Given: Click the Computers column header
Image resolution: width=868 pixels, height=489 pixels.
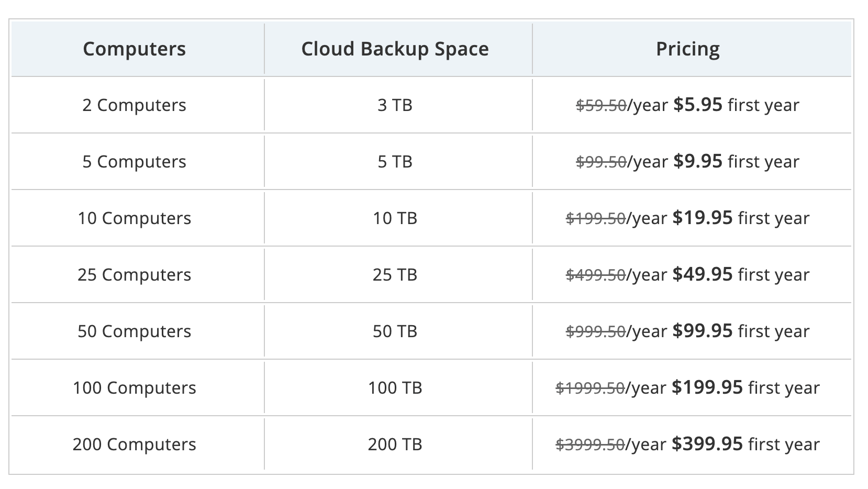Looking at the screenshot, I should tap(135, 49).
